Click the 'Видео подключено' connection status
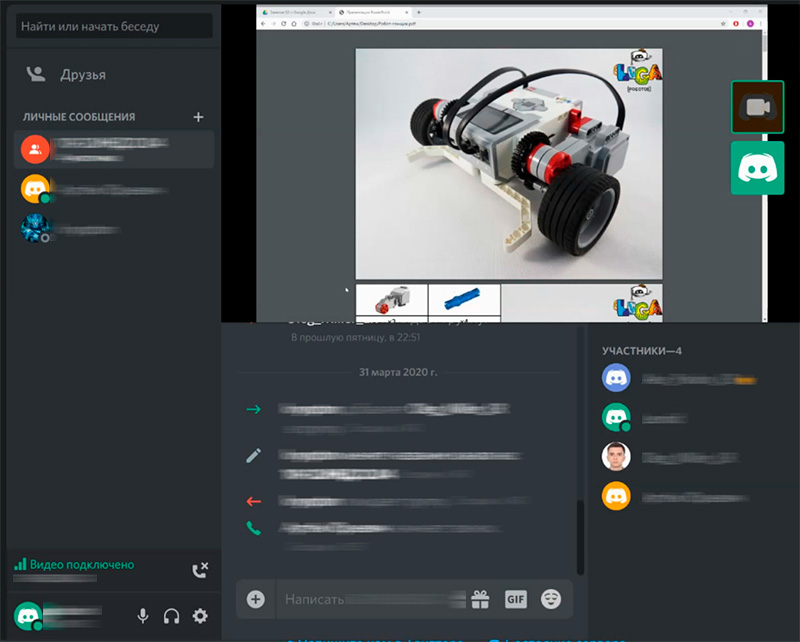800x642 pixels. pyautogui.click(x=82, y=565)
